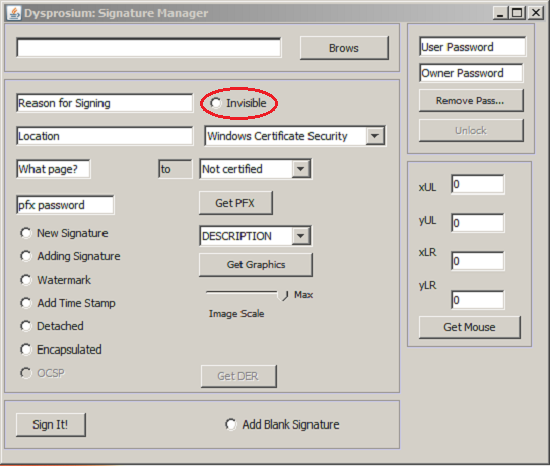Click the Unlock button
Screen dimensions: 550x466
471,130
